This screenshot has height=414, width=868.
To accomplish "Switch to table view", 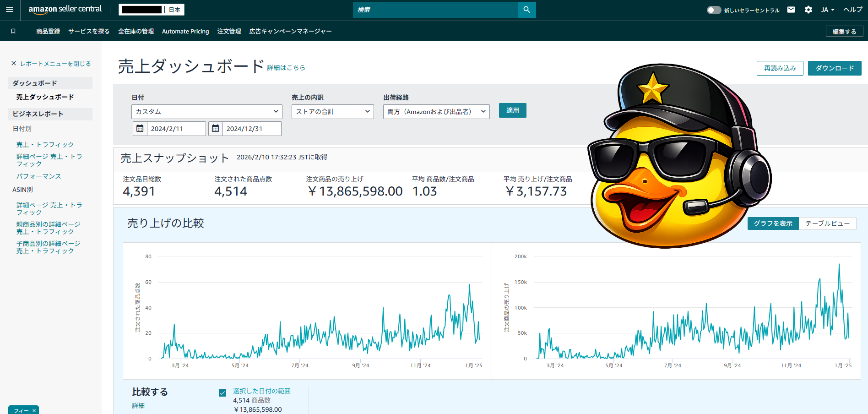I will [827, 223].
